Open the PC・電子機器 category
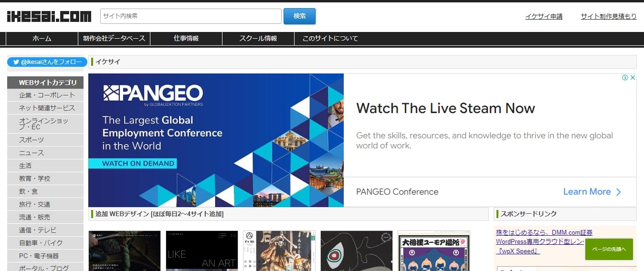Screen dimensions: 644x271 (x=45, y=256)
